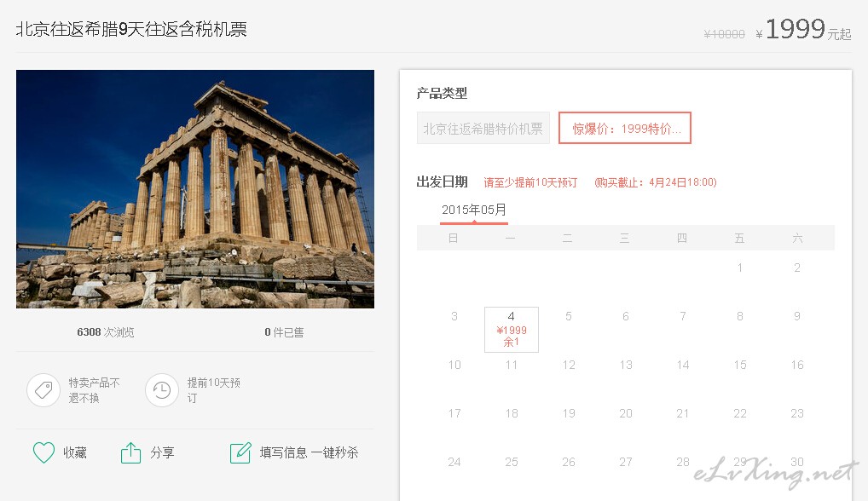Click calendar date 1
Screen dimensions: 868x501
pos(739,268)
